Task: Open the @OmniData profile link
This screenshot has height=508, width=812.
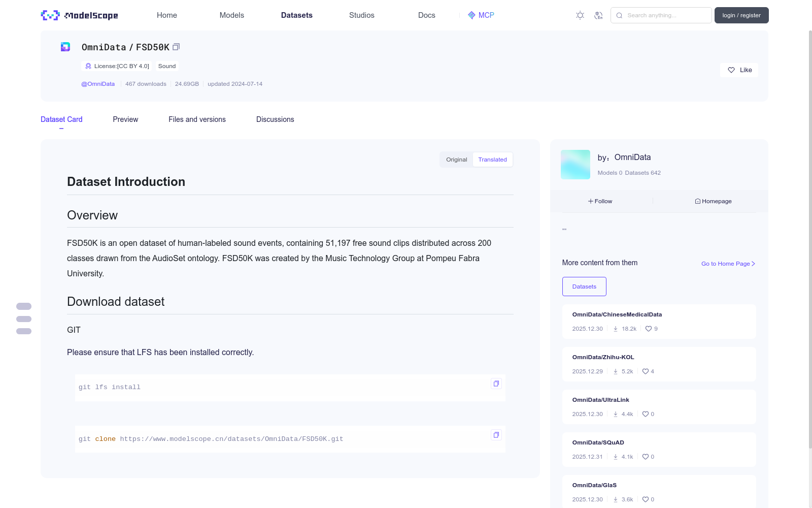Action: tap(98, 84)
